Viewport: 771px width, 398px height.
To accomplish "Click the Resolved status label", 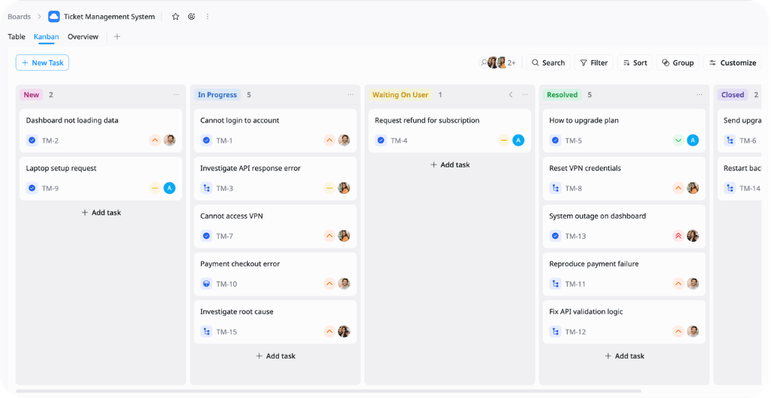I will tap(562, 94).
